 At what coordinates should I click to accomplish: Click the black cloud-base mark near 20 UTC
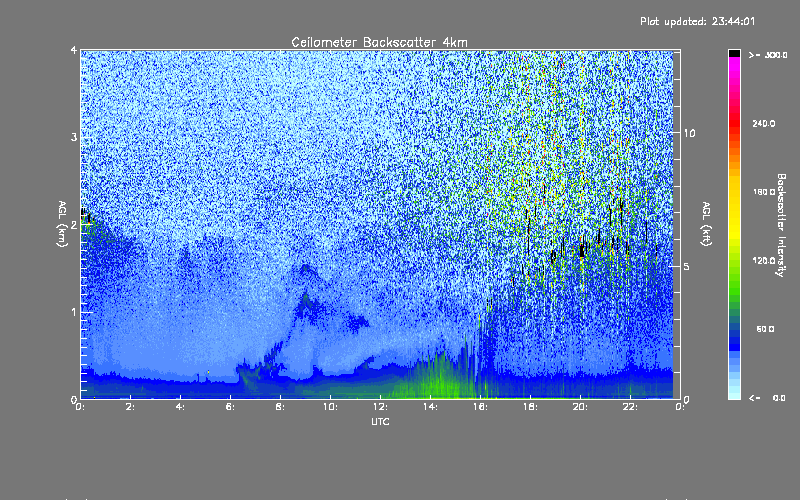click(582, 251)
